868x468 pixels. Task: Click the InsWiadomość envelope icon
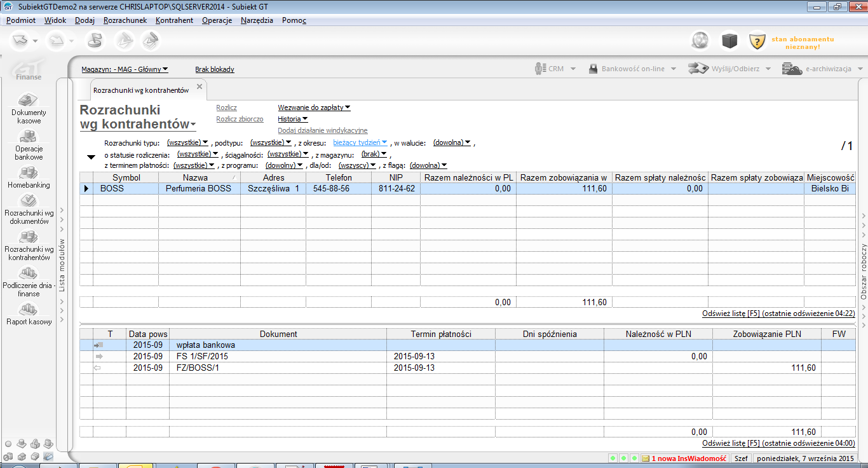tap(646, 458)
